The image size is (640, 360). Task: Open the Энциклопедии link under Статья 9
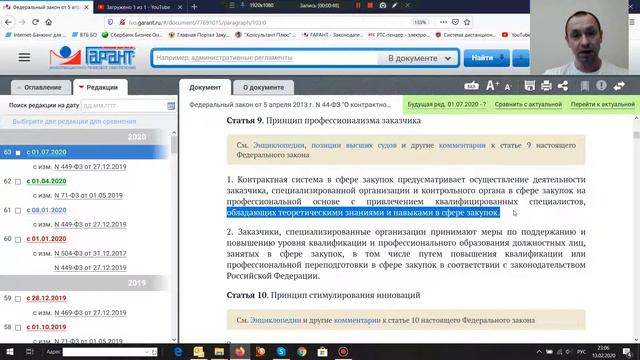(278, 145)
